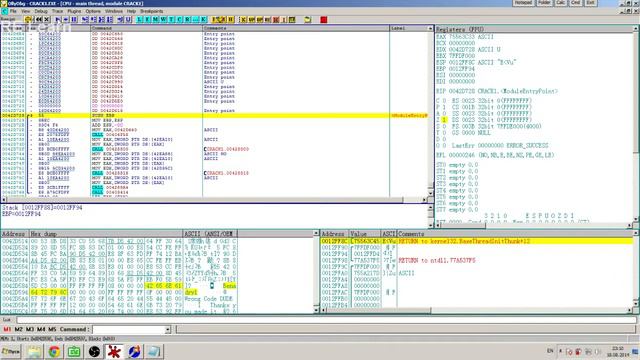
Task: Click the Command input field
Action: (129, 329)
